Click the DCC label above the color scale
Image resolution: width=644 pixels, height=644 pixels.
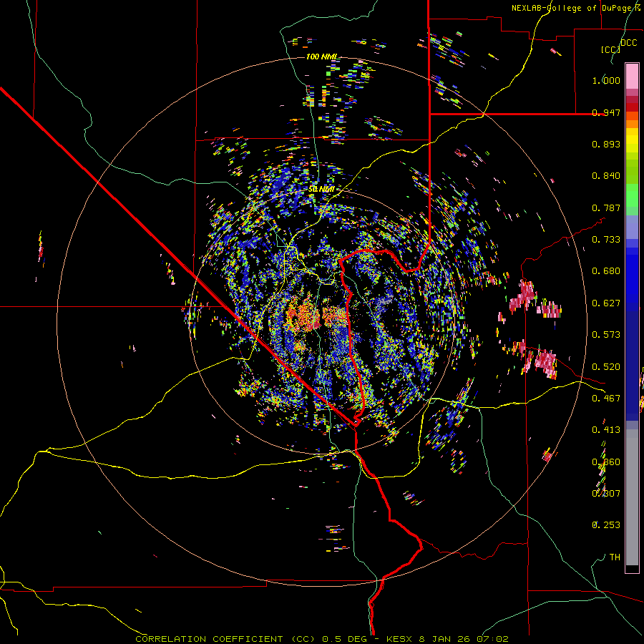628,43
